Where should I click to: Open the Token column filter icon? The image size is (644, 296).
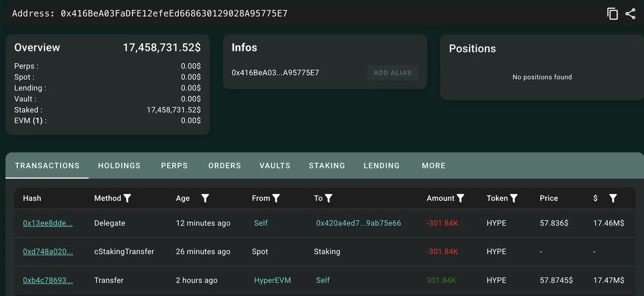point(514,198)
